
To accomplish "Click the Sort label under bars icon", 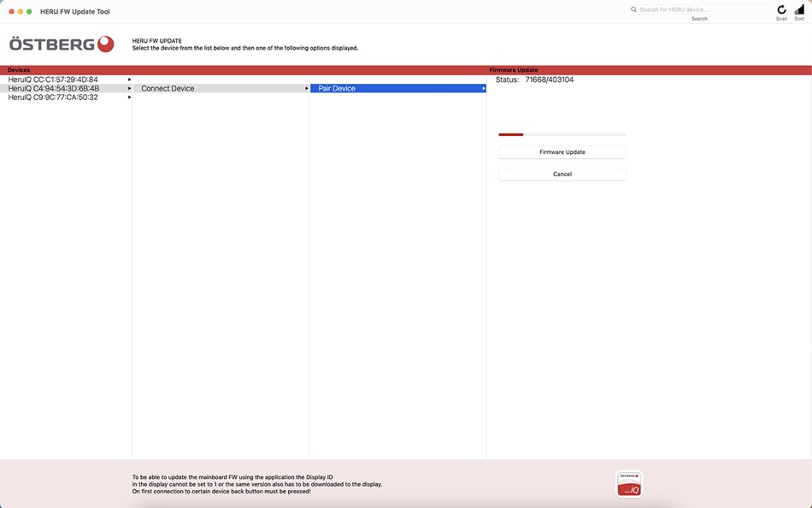I will (x=799, y=19).
